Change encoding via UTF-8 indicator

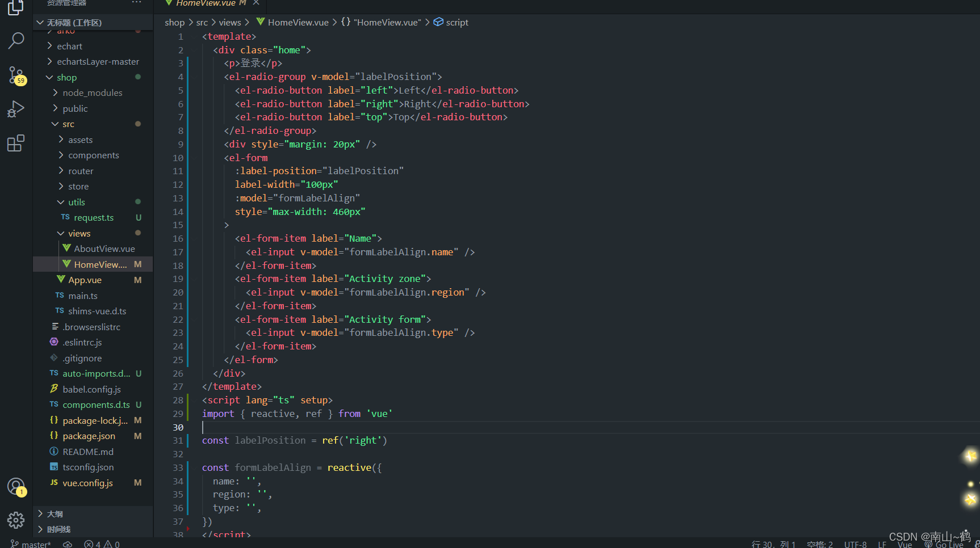coord(855,544)
